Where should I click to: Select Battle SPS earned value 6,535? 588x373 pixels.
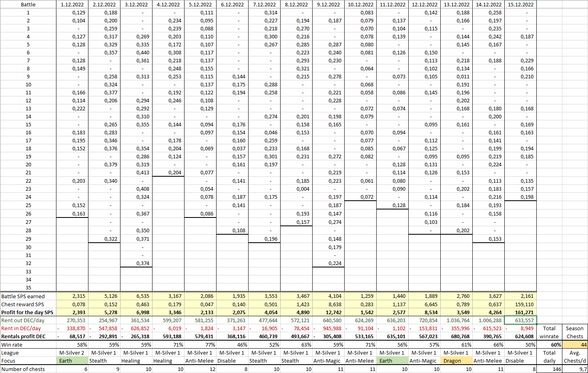point(136,296)
